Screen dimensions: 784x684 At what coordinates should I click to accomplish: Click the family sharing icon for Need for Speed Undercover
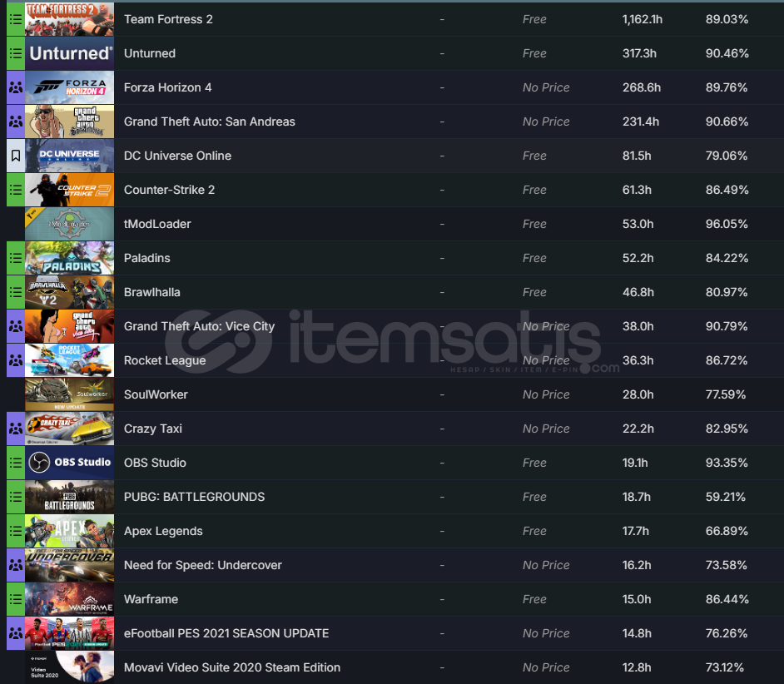(x=16, y=565)
